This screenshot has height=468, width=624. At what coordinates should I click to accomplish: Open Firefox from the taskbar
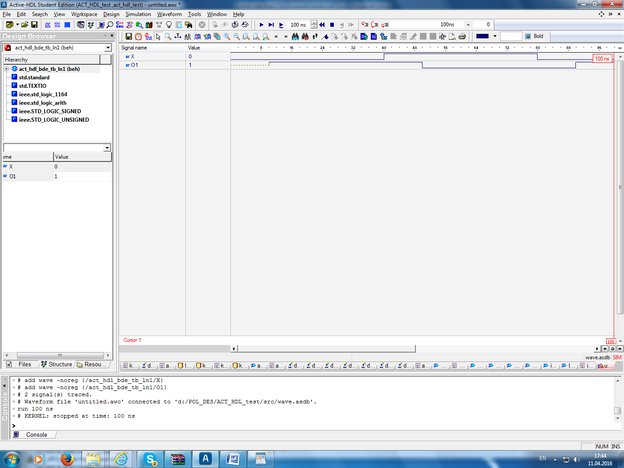tap(66, 459)
